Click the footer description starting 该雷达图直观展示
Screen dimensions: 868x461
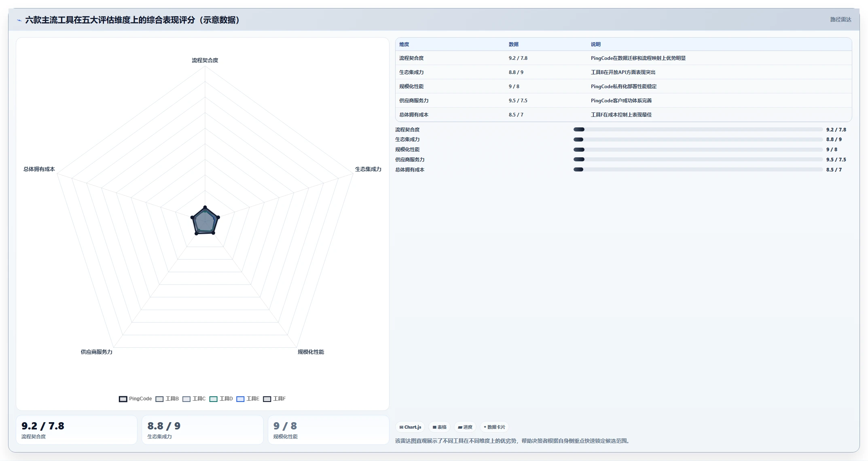pos(513,441)
